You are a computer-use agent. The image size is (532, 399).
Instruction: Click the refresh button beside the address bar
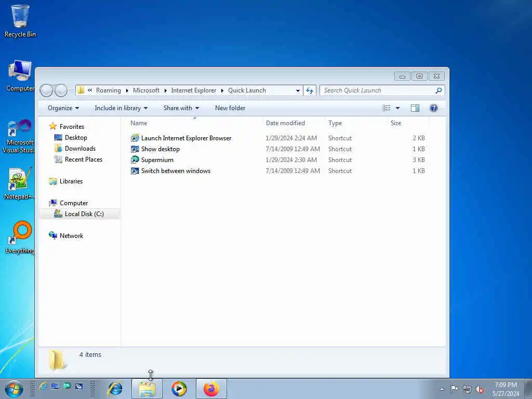coord(310,90)
